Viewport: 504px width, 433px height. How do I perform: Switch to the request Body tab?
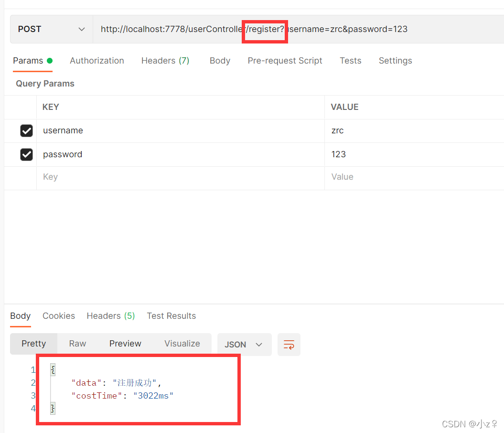pos(220,61)
